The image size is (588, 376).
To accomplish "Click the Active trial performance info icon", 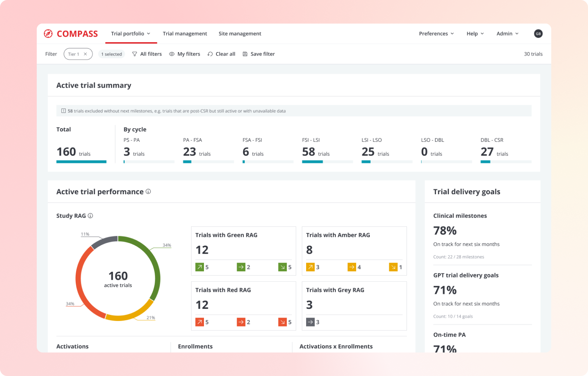I will 148,191.
